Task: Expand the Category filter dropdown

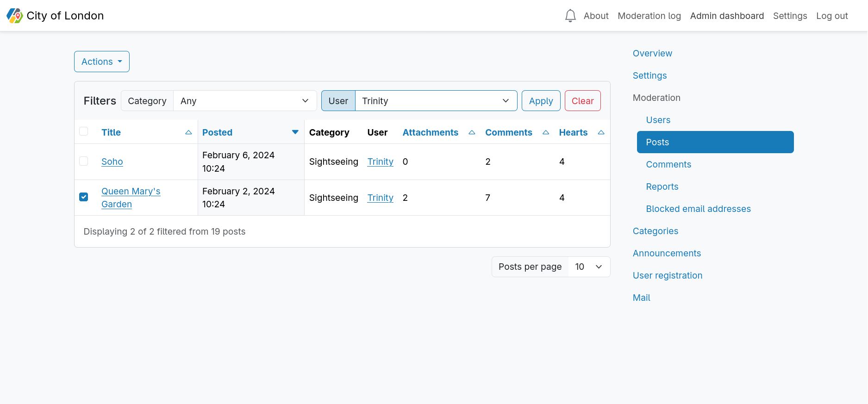Action: 244,101
